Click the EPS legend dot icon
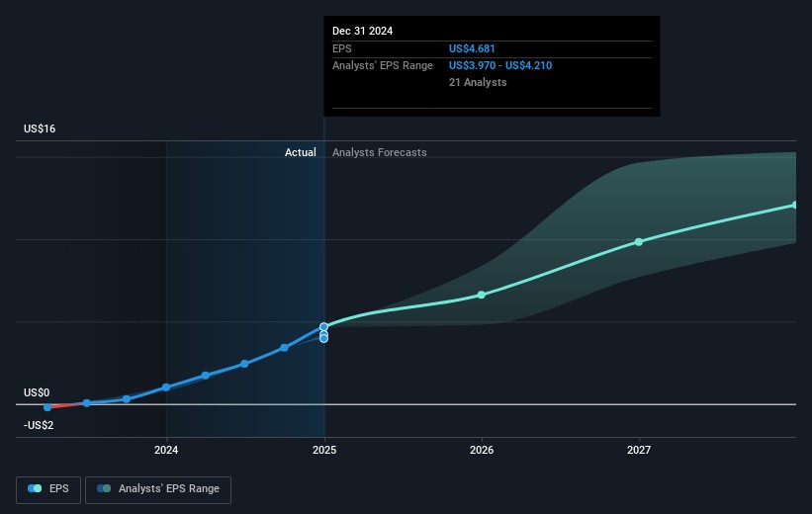 [x=36, y=488]
